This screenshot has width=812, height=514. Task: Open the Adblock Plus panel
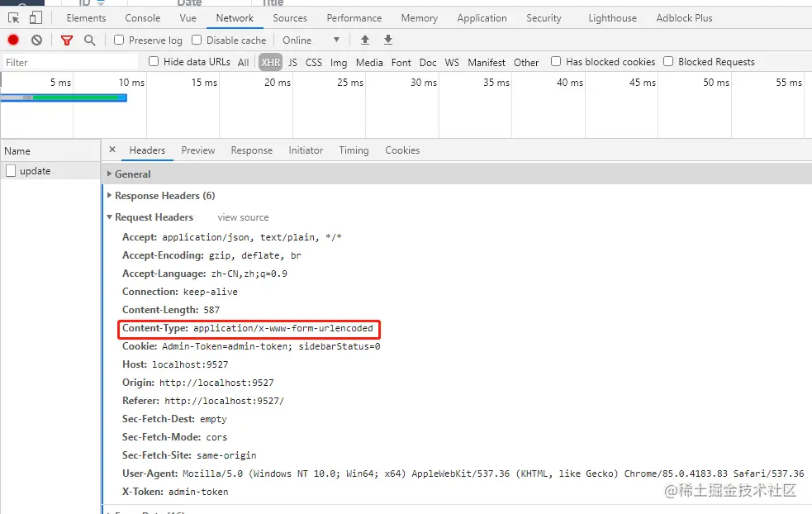click(685, 18)
